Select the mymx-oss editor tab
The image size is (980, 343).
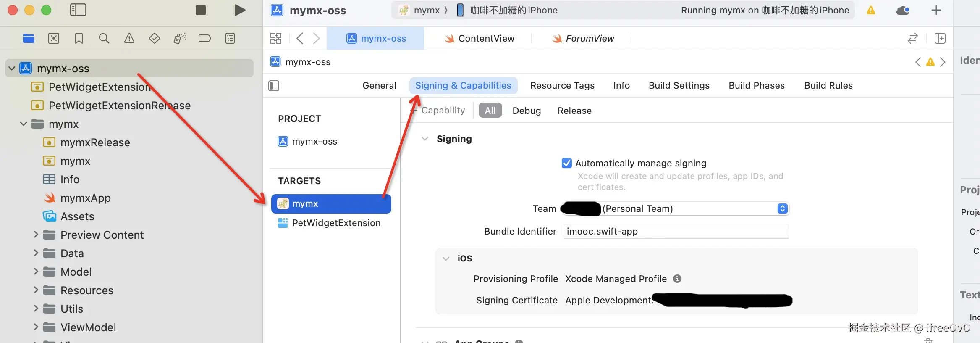pos(375,39)
